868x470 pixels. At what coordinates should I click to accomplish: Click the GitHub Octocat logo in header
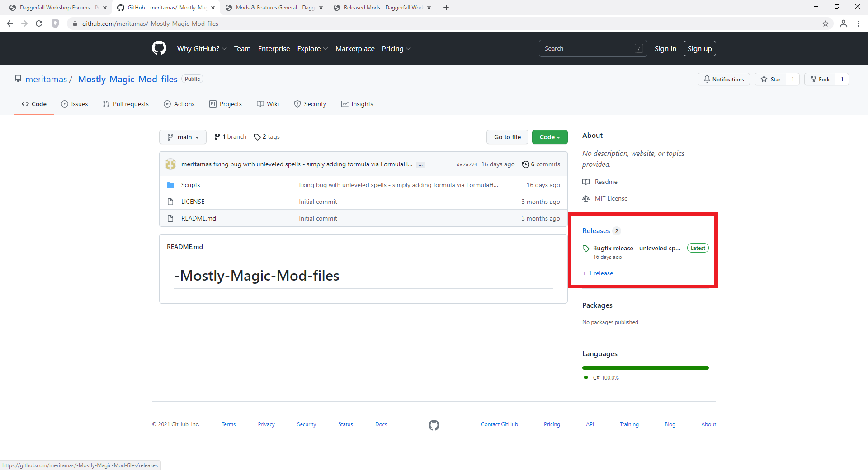[x=159, y=48]
